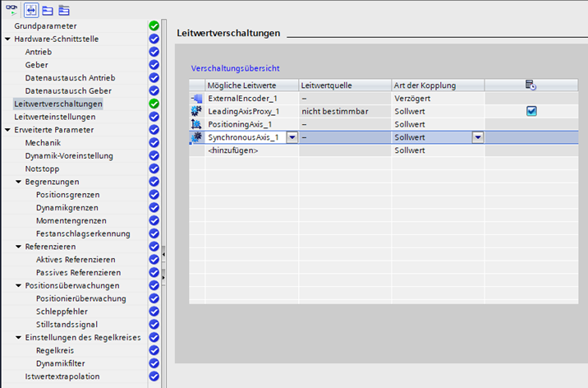Click the clock column header icon
Viewport: 588px width, 388px height.
click(531, 85)
